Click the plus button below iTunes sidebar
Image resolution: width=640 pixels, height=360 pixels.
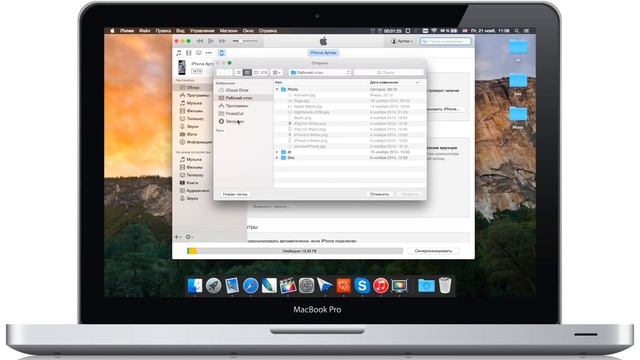(x=178, y=237)
